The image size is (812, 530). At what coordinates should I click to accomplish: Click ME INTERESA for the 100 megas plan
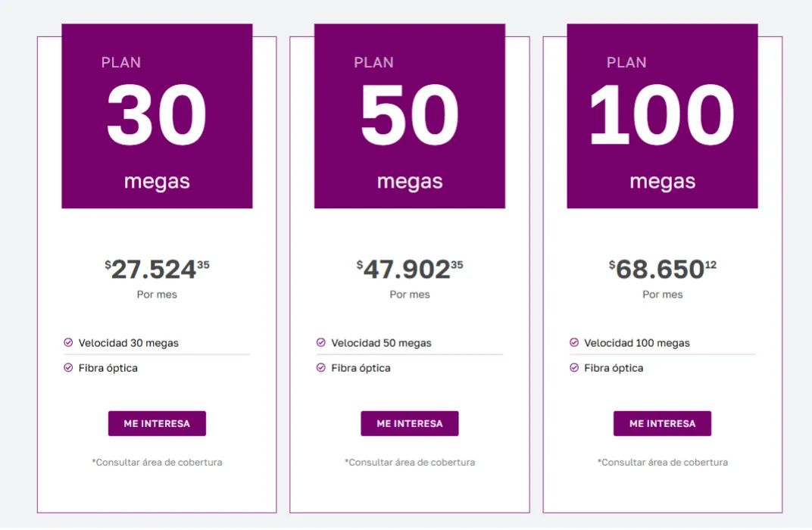coord(662,423)
